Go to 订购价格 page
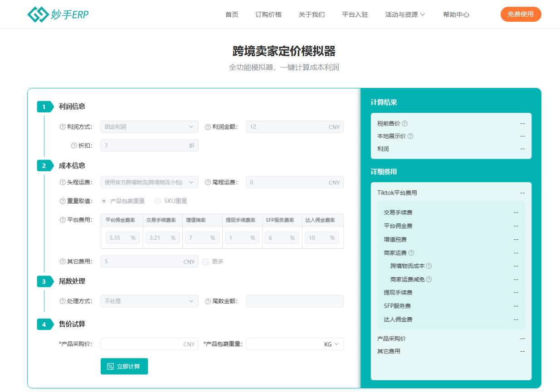This screenshot has height=392, width=560. tap(268, 15)
